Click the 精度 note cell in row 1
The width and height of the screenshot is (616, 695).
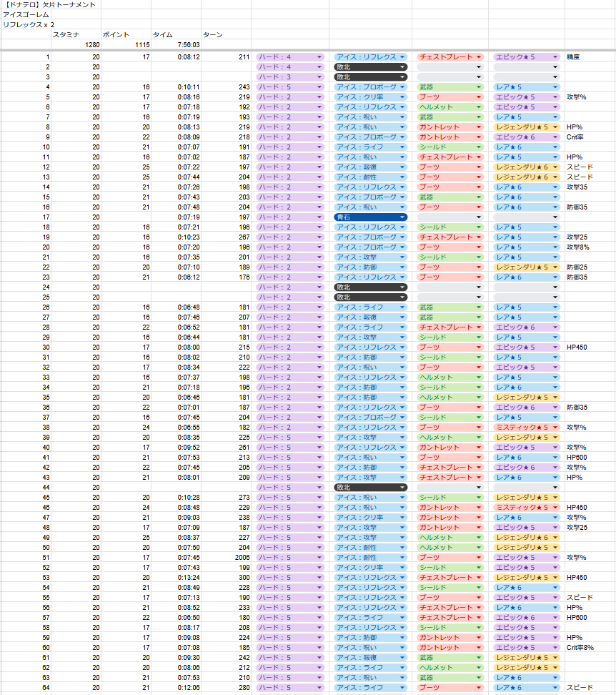586,56
